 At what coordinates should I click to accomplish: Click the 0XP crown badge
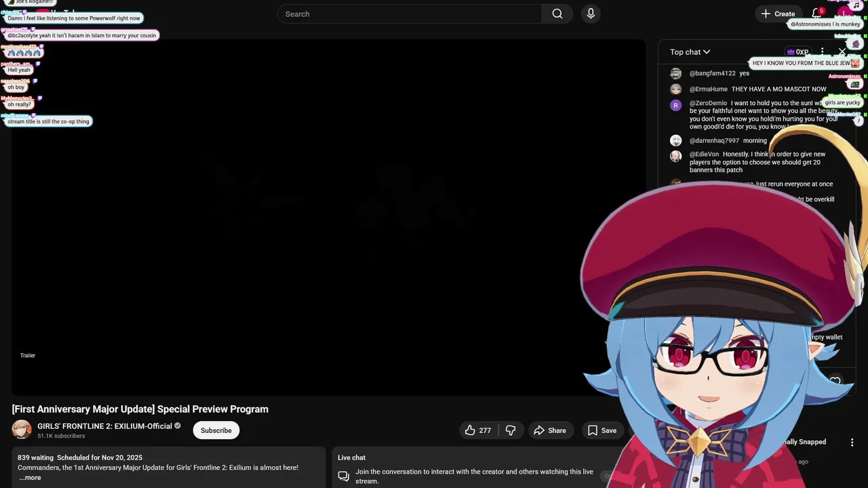pyautogui.click(x=797, y=52)
